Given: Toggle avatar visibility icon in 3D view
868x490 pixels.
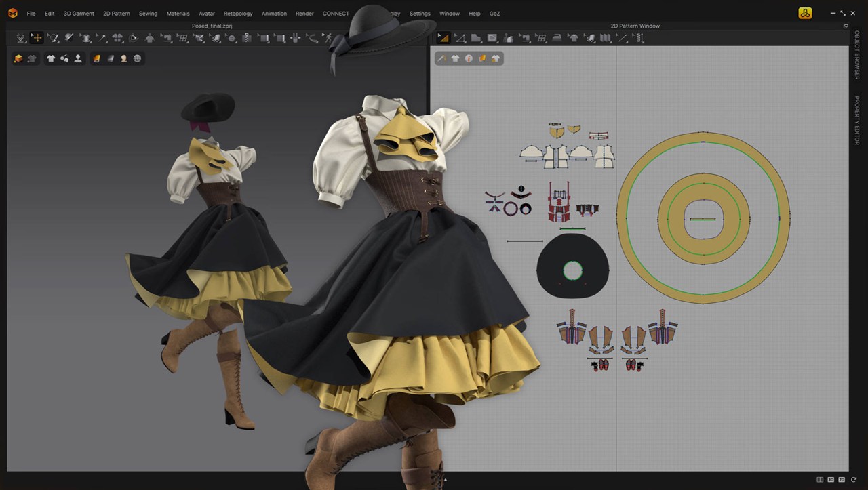Looking at the screenshot, I should pyautogui.click(x=78, y=59).
